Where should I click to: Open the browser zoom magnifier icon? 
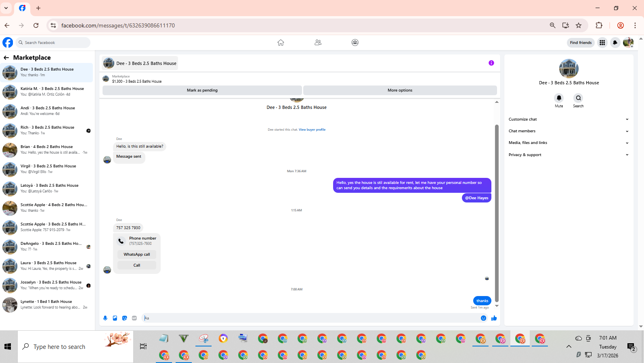coord(553,25)
